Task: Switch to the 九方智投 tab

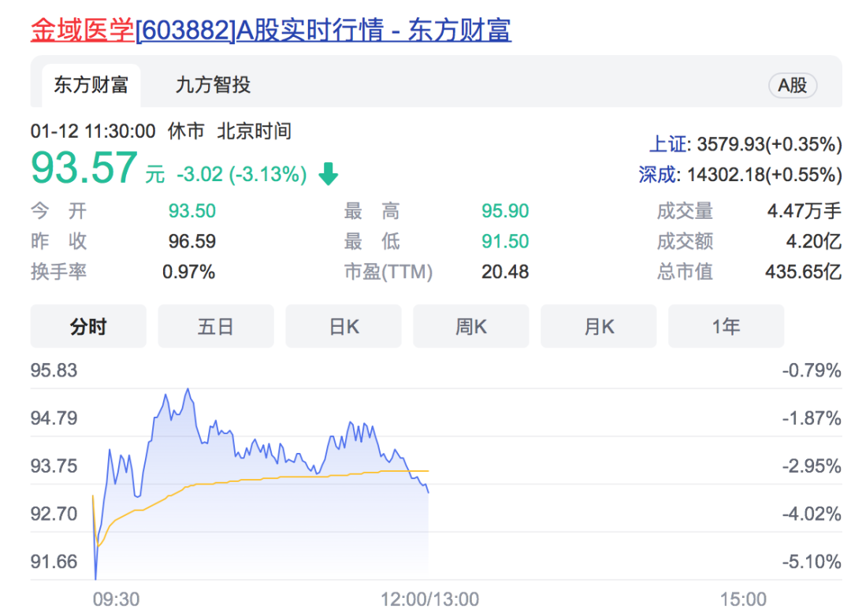Action: tap(213, 85)
